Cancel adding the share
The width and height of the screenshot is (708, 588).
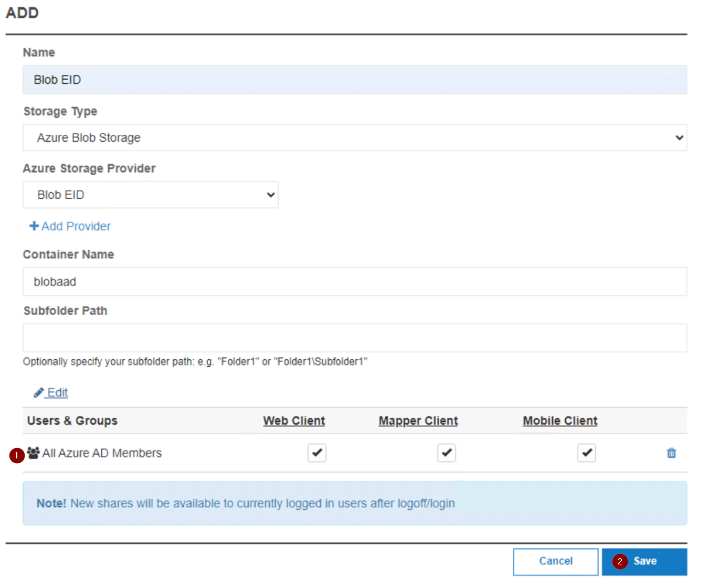point(555,561)
